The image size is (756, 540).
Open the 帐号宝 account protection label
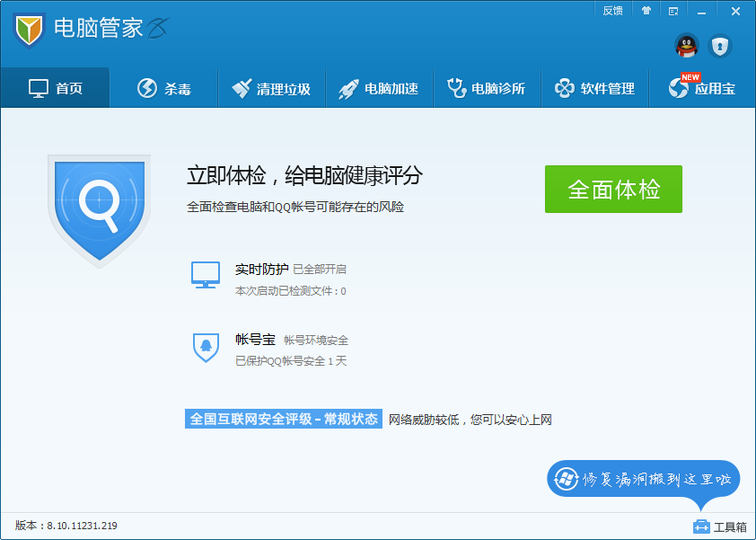pyautogui.click(x=255, y=340)
